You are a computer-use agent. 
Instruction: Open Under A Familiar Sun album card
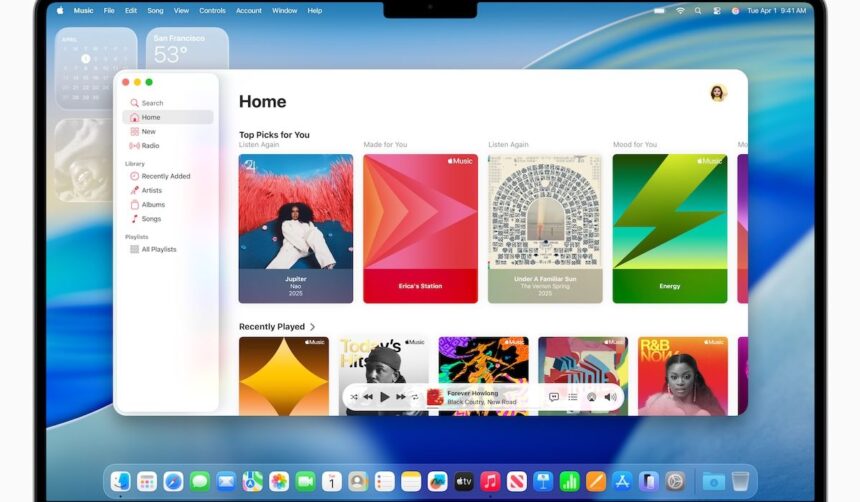545,229
